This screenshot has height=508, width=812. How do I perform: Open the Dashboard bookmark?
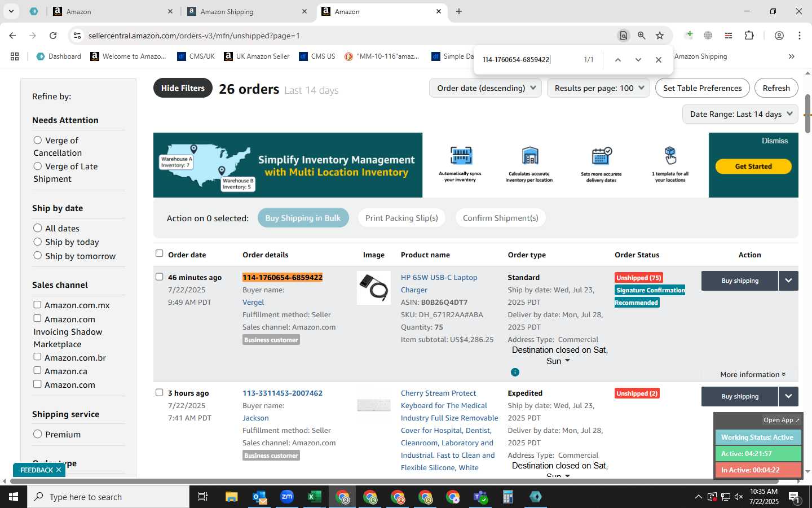[x=59, y=56]
